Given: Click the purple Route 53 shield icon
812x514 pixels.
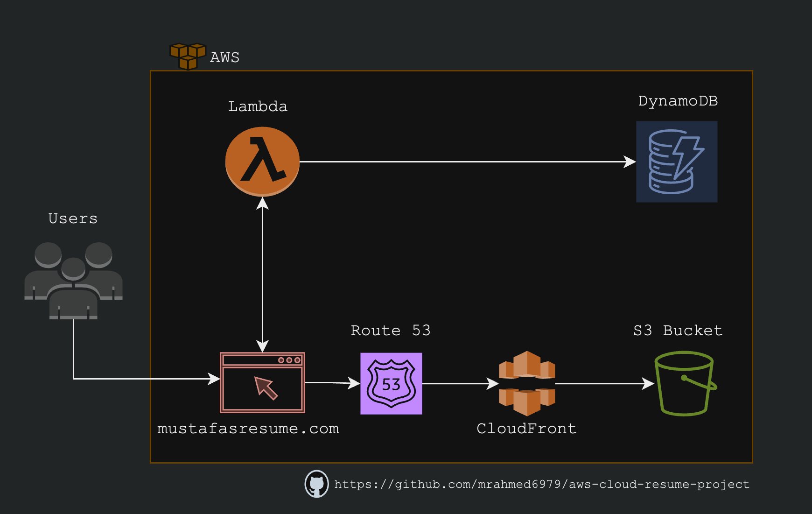Looking at the screenshot, I should (391, 383).
